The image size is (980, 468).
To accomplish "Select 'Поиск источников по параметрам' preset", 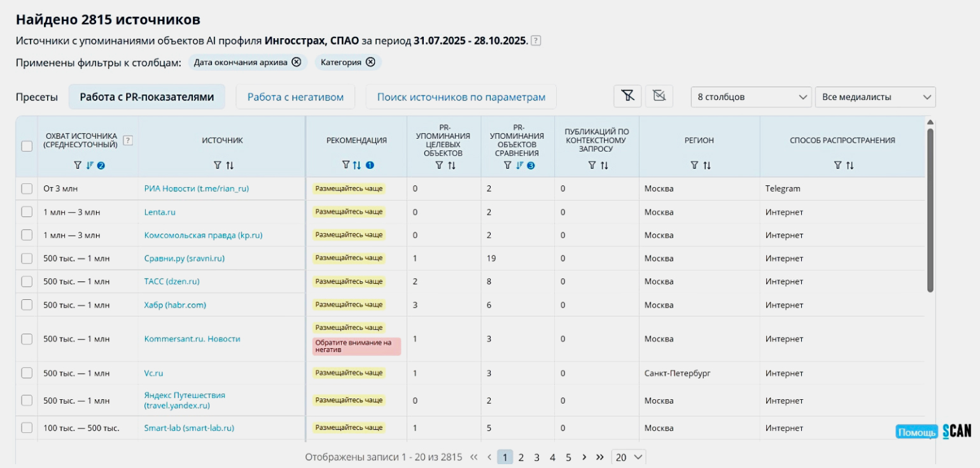I will [x=461, y=97].
